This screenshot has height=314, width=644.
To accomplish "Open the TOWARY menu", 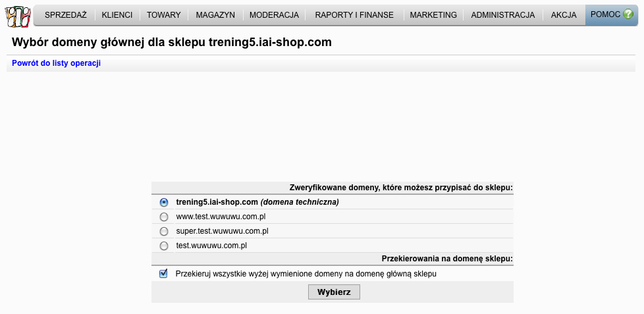I will click(164, 14).
